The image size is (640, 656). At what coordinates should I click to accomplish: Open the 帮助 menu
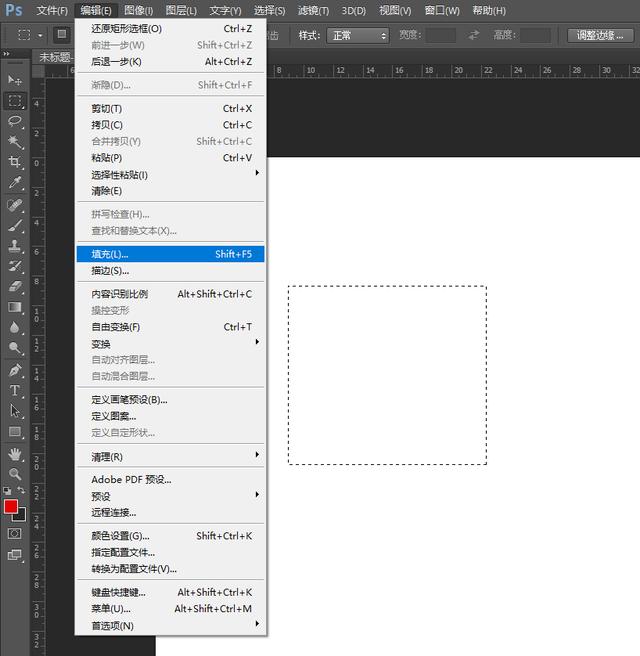(489, 10)
